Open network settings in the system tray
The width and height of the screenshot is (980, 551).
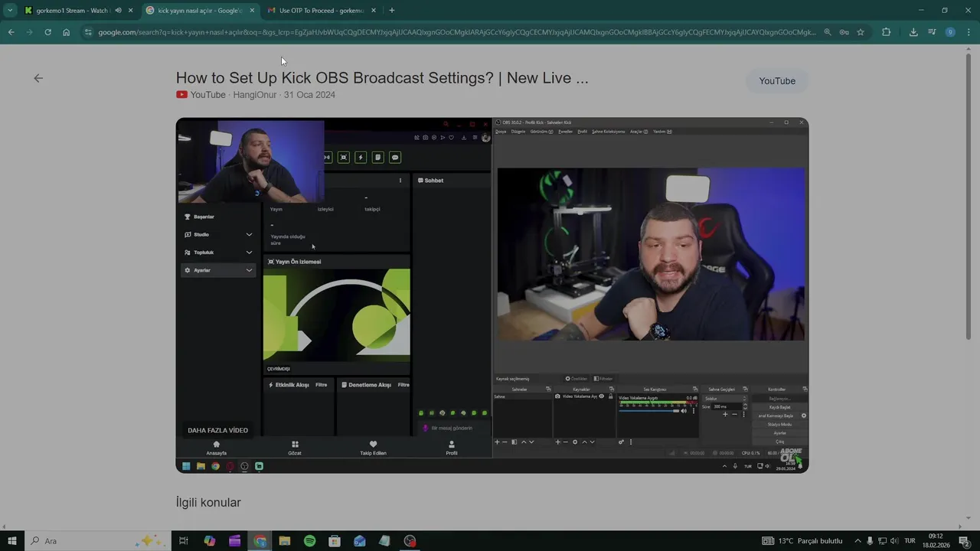point(883,541)
